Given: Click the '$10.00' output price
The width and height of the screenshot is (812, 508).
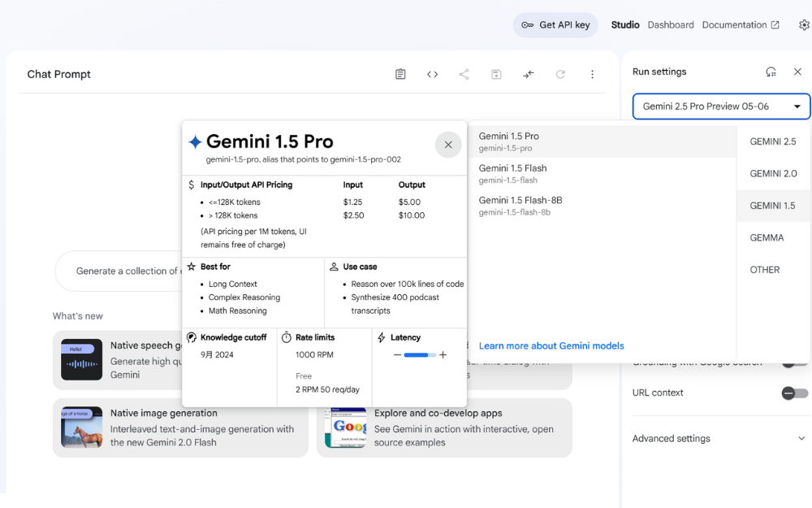Looking at the screenshot, I should (412, 215).
